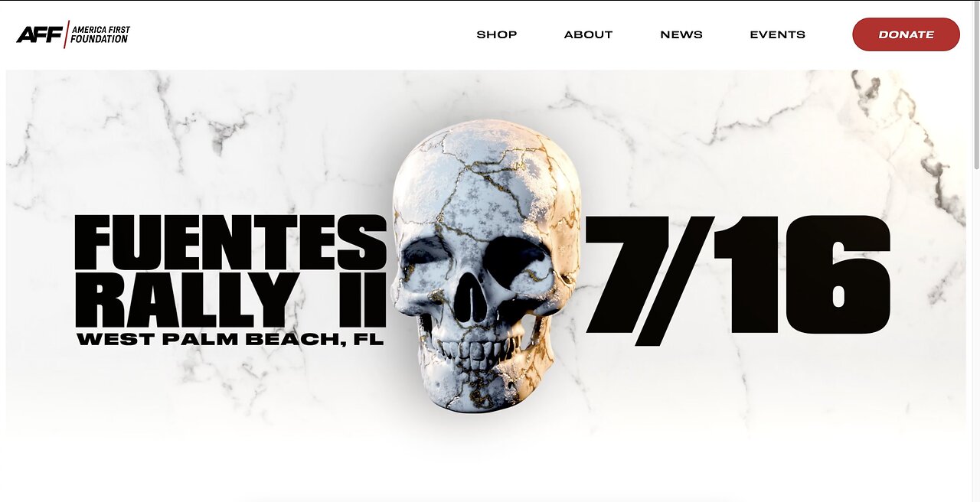
Task: Click the scrollbar track below the thumb
Action: 975,335
